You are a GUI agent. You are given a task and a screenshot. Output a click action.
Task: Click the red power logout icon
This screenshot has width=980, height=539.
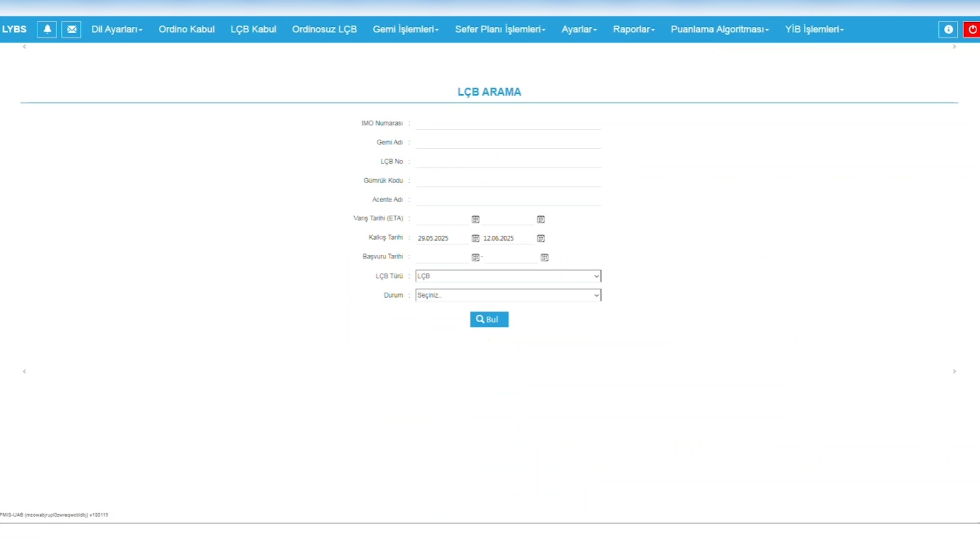point(972,29)
